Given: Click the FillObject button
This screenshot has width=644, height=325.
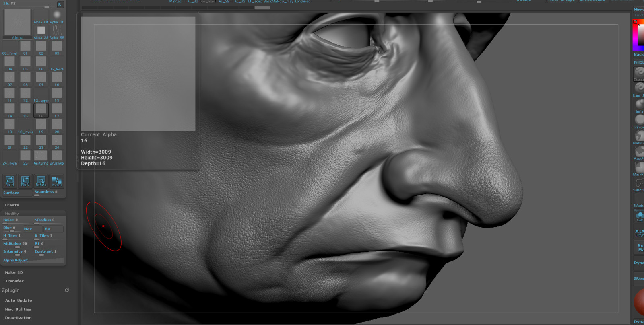Looking at the screenshot, I should click(639, 62).
